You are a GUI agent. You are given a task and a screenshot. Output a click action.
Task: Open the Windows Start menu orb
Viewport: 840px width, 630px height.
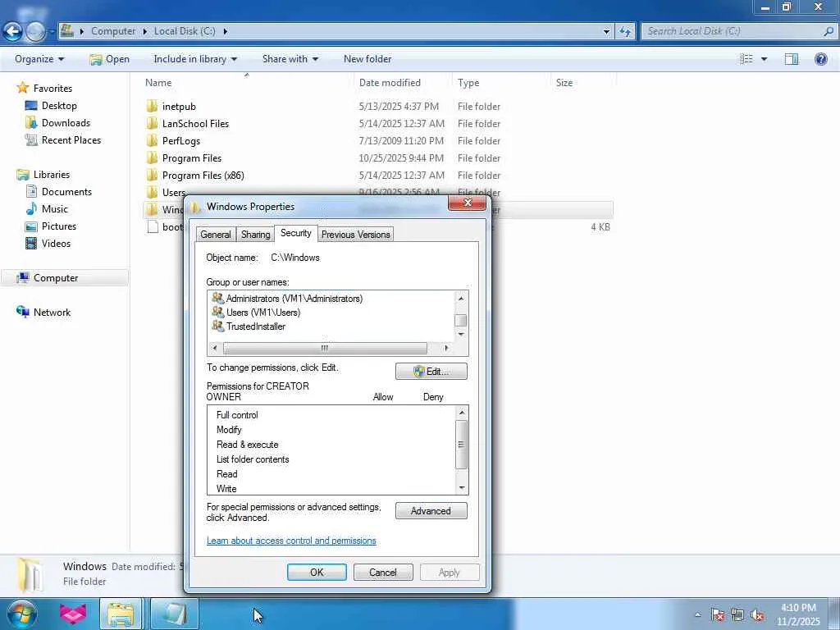(21, 614)
